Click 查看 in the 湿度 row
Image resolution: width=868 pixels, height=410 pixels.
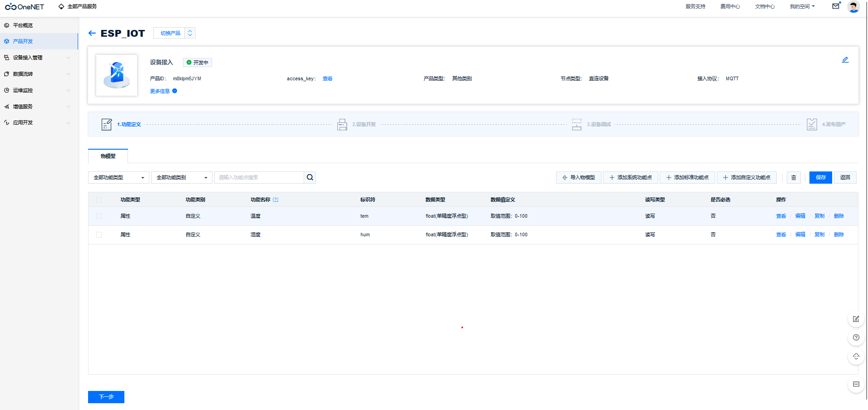pos(781,234)
